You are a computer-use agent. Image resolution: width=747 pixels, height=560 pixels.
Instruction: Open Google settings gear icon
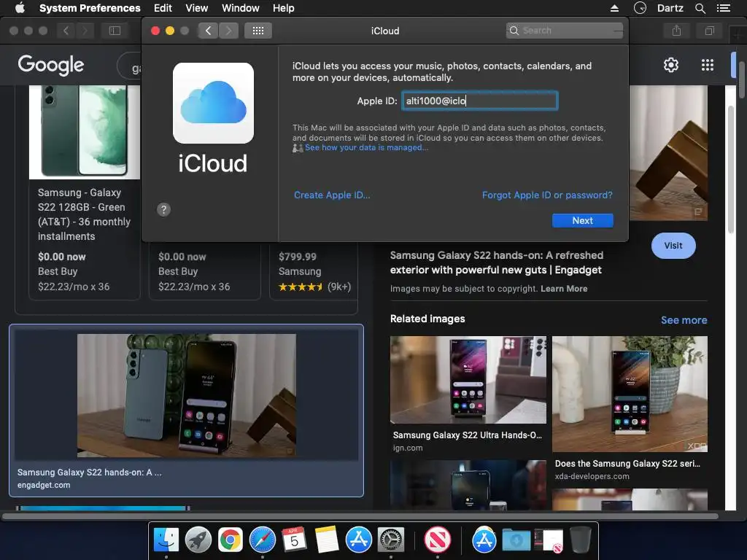[x=671, y=65]
